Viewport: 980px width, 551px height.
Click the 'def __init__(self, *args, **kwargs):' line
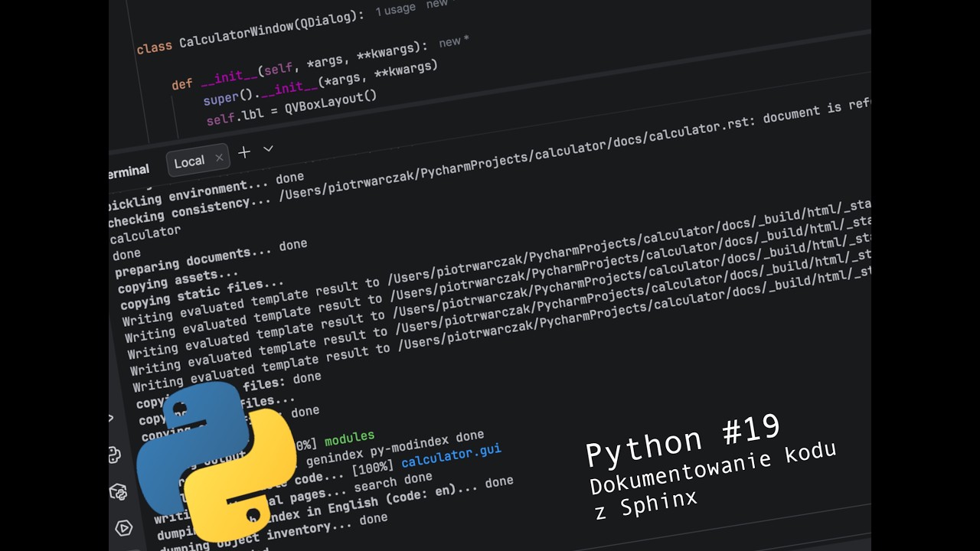click(299, 67)
